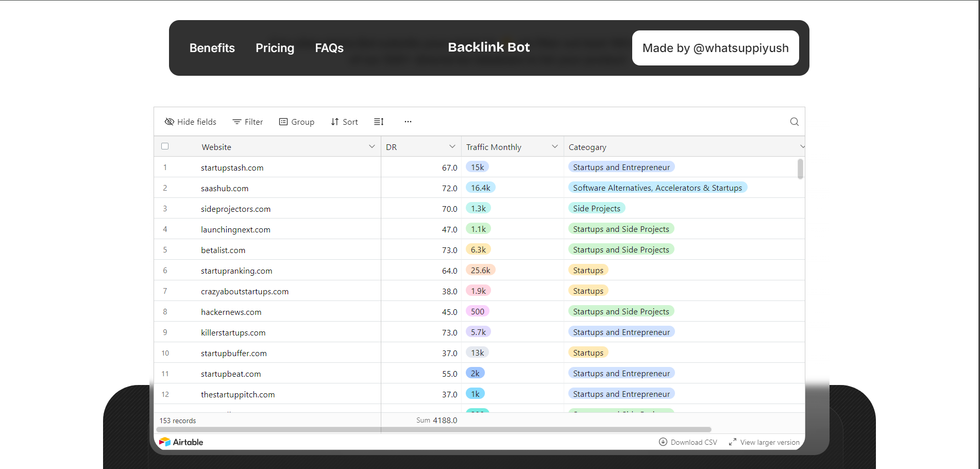The image size is (980, 469).
Task: Tick the select-all checkbox in header
Action: coord(165,146)
